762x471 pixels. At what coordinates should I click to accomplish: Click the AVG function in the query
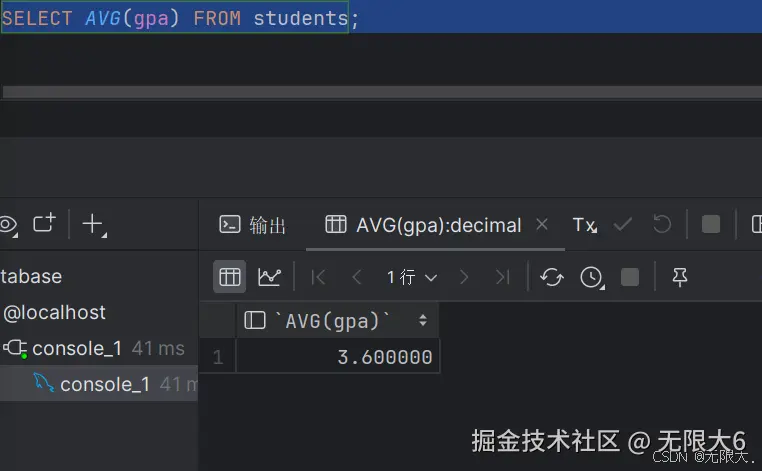click(103, 18)
